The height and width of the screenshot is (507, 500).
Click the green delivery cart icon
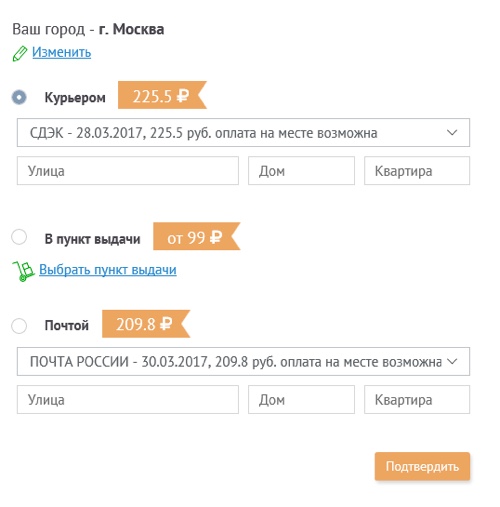pyautogui.click(x=23, y=271)
